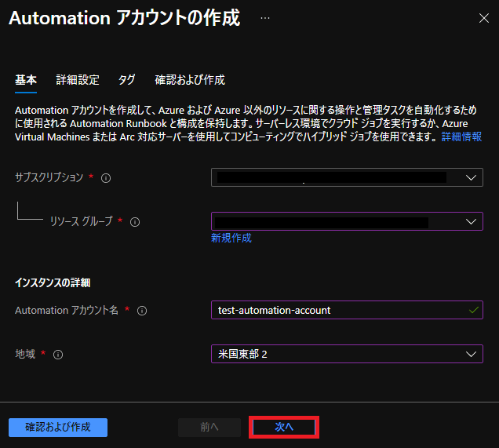Viewport: 499px width, 448px height.
Task: Open the タグ tab
Action: click(x=126, y=79)
